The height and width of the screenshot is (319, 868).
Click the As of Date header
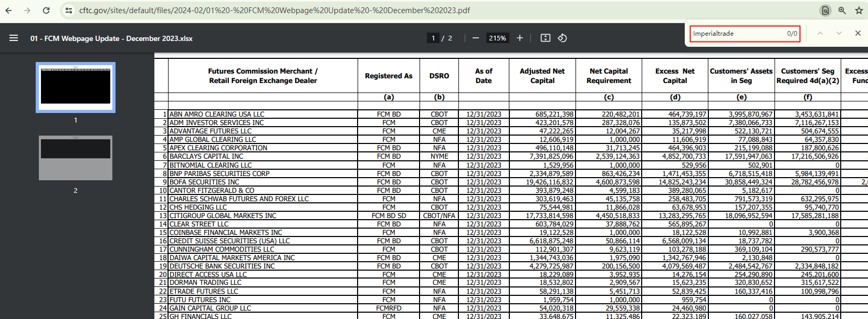[484, 76]
